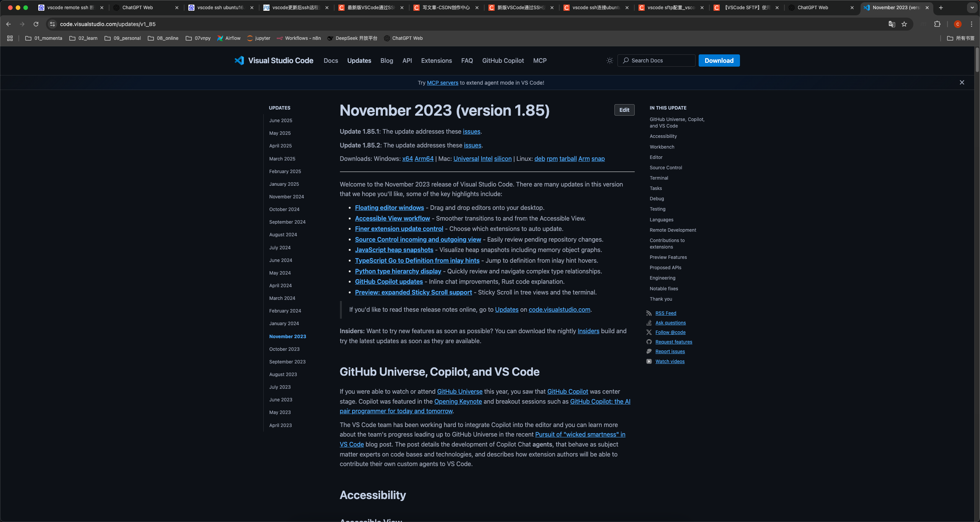Viewport: 980px width, 522px height.
Task: Open the 08_online bookmark folder
Action: [163, 38]
